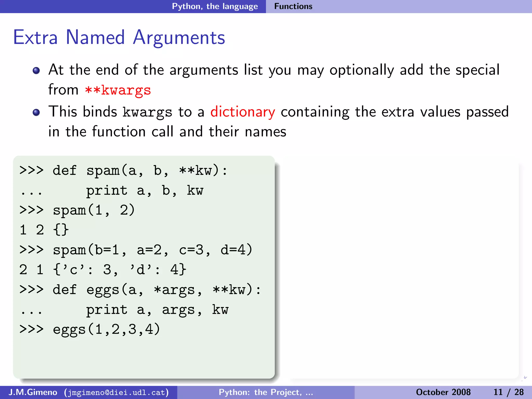Viewport: 532px width, 399px height.
Task: Click the output "2 1 {'c': 3, 'd': 4}"
Action: point(103,269)
